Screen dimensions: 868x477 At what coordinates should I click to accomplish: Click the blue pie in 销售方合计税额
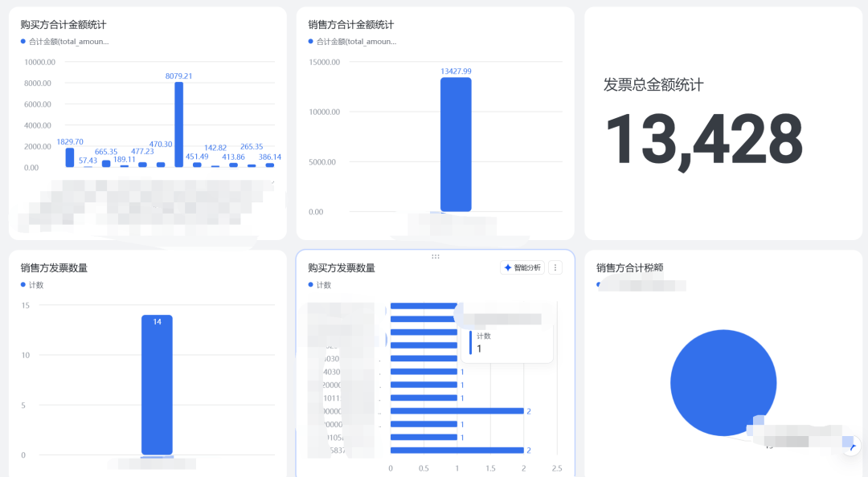click(x=723, y=383)
